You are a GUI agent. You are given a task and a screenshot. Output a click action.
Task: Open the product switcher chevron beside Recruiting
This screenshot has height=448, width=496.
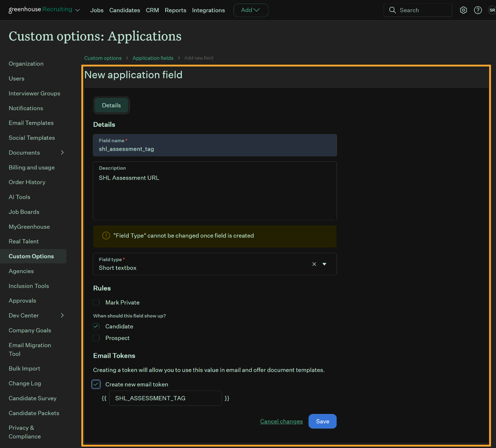click(x=77, y=10)
